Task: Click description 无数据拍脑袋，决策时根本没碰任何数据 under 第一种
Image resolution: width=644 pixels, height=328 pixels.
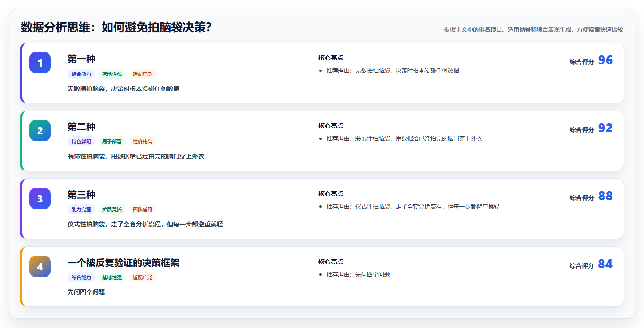Action: [x=123, y=89]
